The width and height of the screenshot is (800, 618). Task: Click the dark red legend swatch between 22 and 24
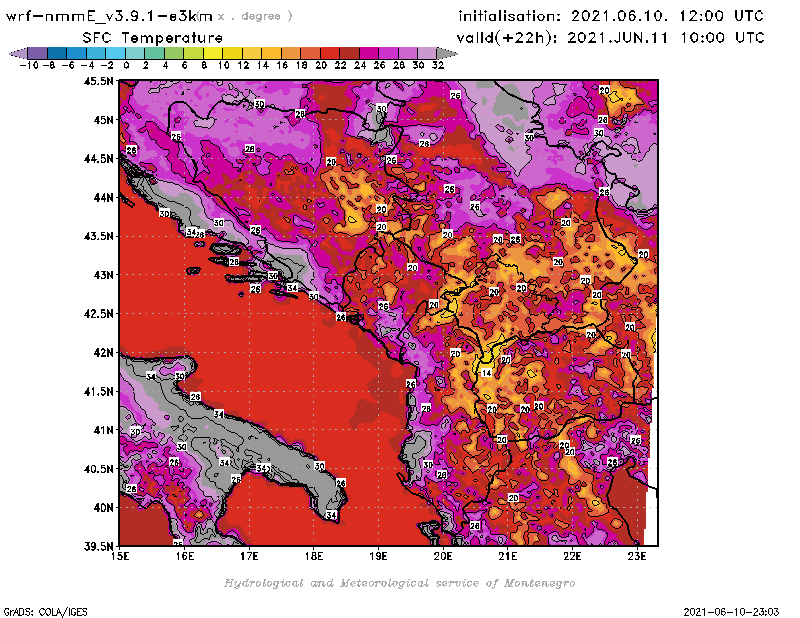(x=349, y=53)
